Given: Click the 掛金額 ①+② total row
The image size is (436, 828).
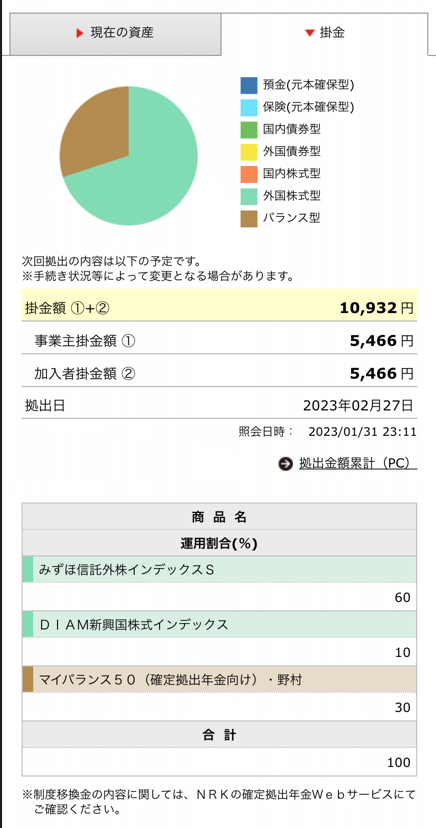Looking at the screenshot, I should pyautogui.click(x=219, y=305).
